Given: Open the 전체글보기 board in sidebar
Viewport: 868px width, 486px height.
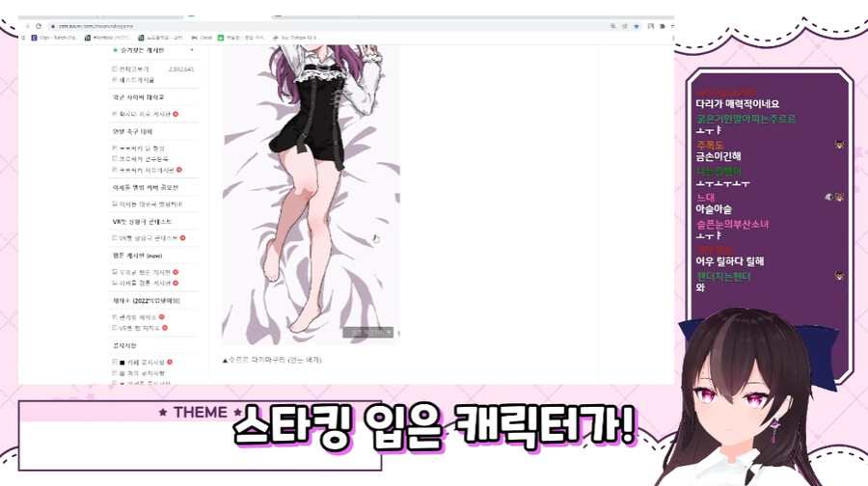Looking at the screenshot, I should (x=135, y=69).
